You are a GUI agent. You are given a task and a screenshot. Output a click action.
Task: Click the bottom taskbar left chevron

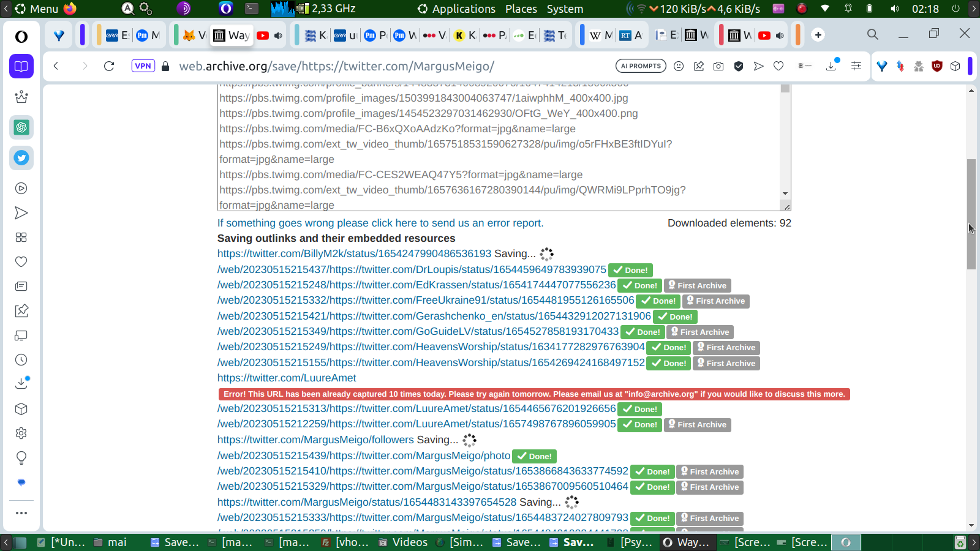click(6, 542)
